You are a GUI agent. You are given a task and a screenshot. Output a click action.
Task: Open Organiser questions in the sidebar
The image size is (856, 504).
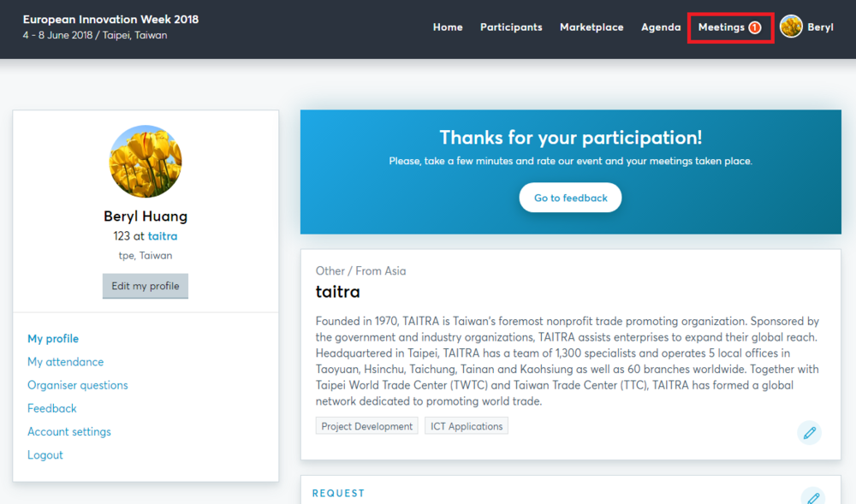(78, 385)
